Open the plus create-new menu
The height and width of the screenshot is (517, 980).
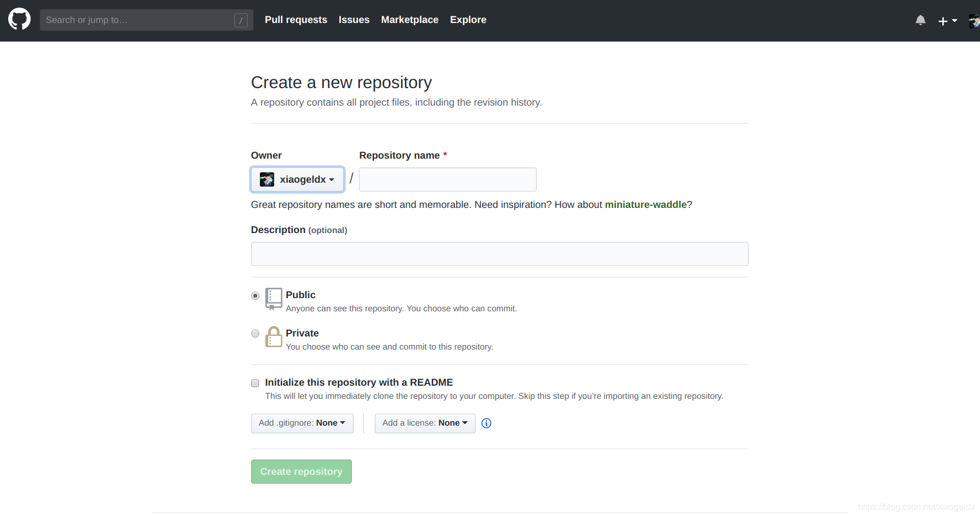click(x=948, y=21)
